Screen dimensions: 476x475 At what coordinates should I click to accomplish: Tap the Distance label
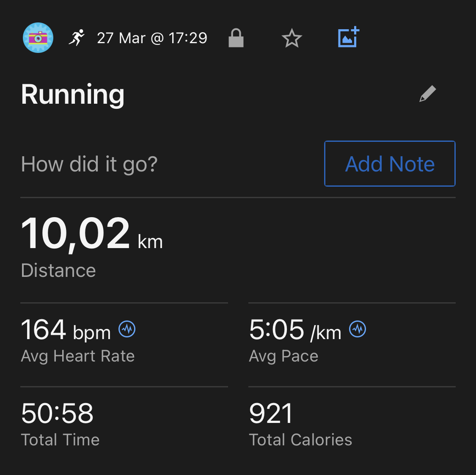point(58,271)
